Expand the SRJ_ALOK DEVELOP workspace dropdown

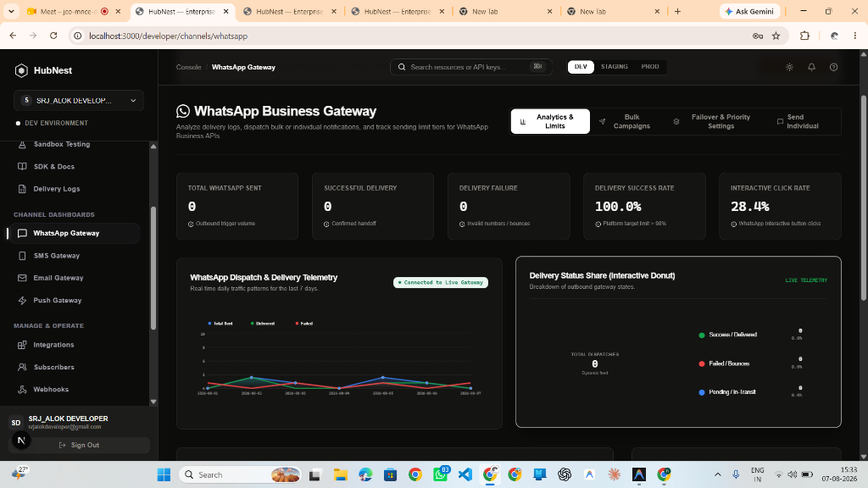point(79,101)
